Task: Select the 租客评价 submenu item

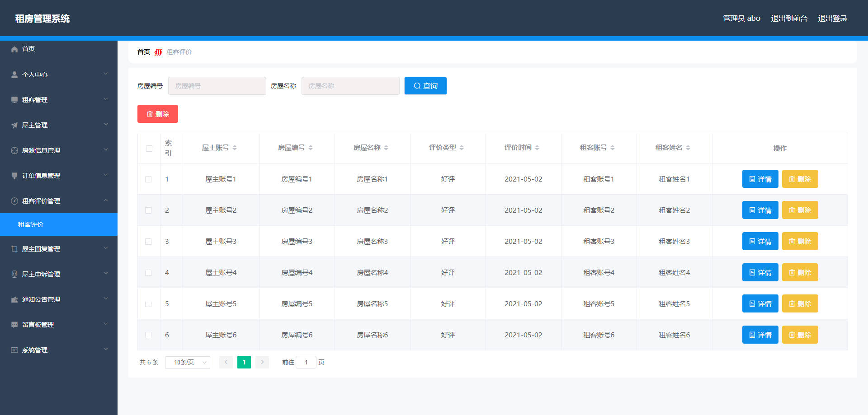Action: click(59, 224)
